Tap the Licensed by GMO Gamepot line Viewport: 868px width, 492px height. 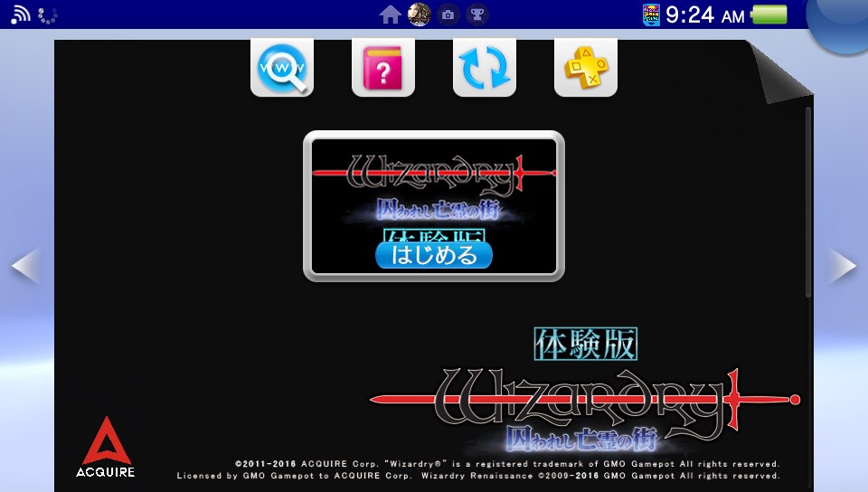click(x=478, y=476)
